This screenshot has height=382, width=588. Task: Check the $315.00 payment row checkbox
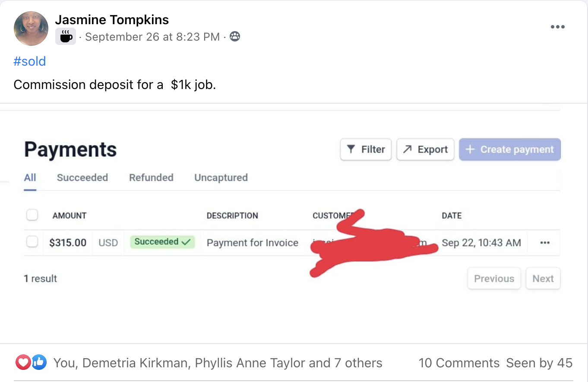pos(32,242)
